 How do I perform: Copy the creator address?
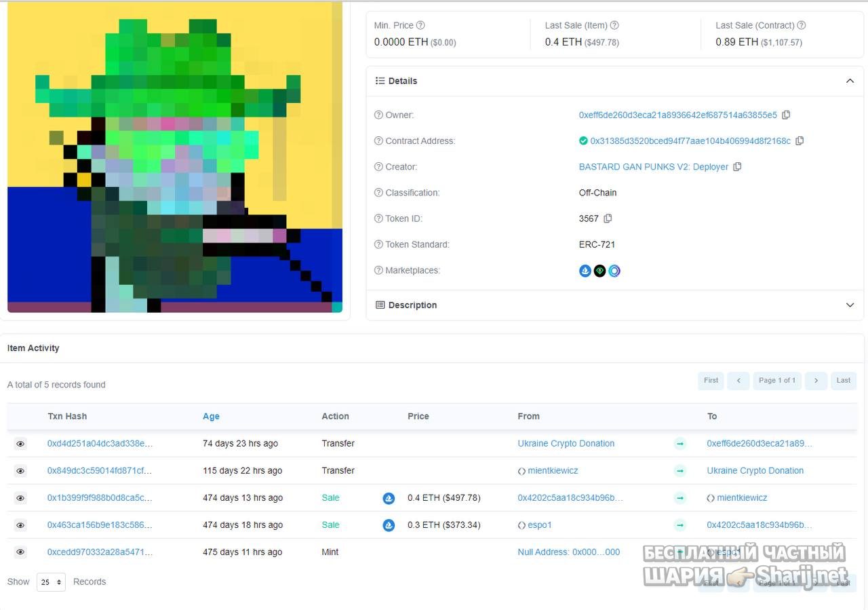point(737,167)
